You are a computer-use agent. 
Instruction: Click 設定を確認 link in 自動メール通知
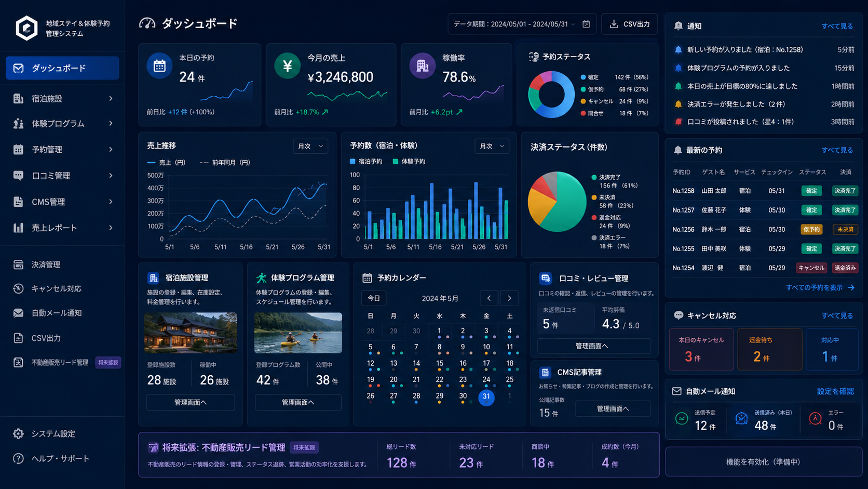point(835,391)
